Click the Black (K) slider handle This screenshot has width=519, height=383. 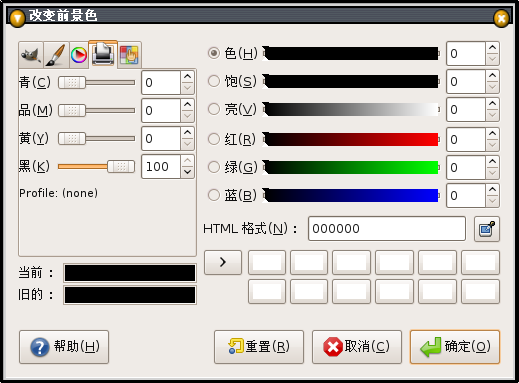121,166
